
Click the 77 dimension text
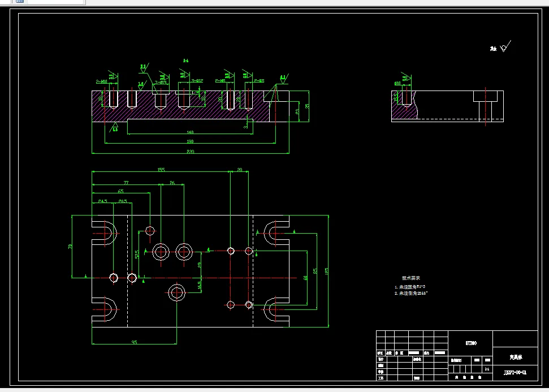[126, 183]
